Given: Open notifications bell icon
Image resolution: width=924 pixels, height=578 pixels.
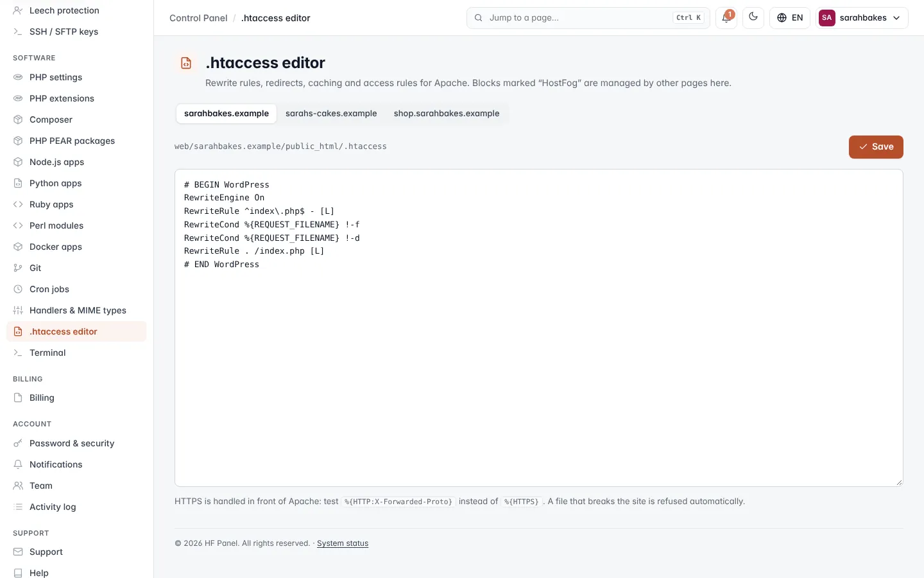Looking at the screenshot, I should [726, 18].
